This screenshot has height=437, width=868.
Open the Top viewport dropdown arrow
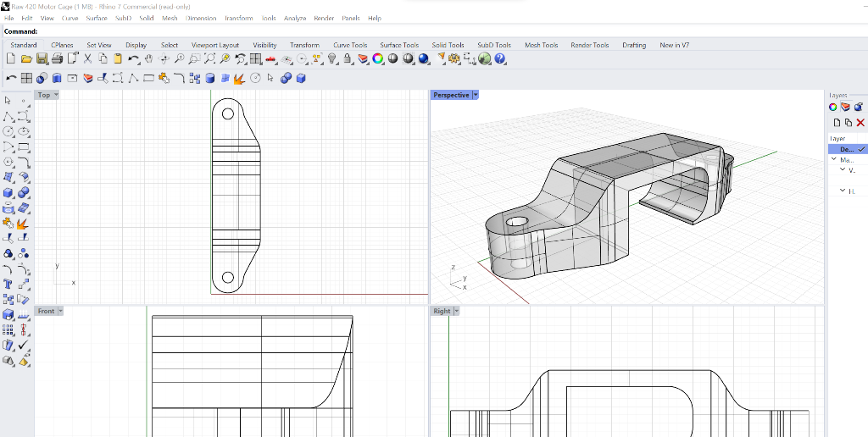[x=56, y=95]
